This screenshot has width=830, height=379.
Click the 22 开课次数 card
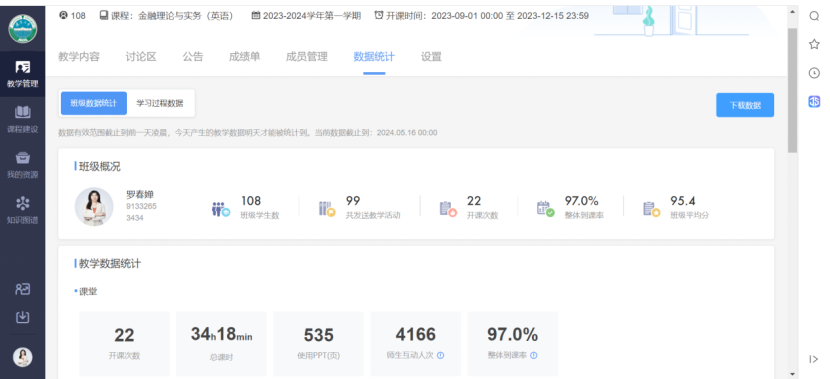[124, 344]
